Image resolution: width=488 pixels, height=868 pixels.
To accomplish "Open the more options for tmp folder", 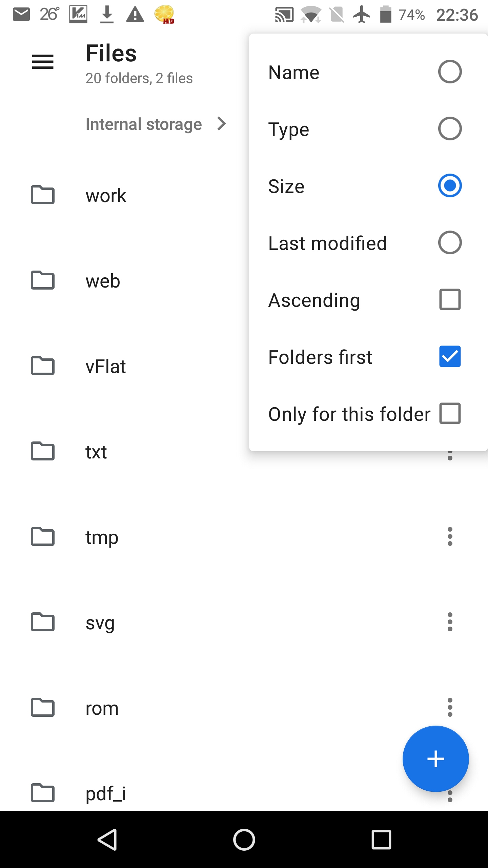I will point(450,536).
